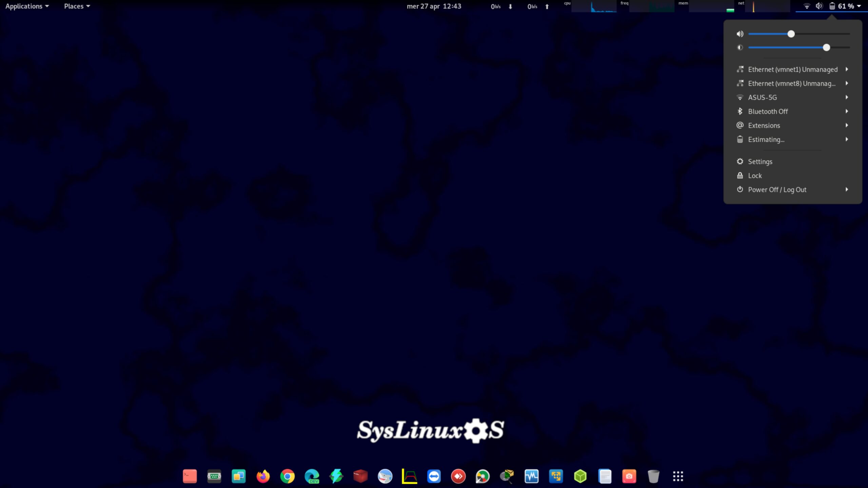Lock the screen from system menu
Screen dimensions: 868x488
point(793,176)
